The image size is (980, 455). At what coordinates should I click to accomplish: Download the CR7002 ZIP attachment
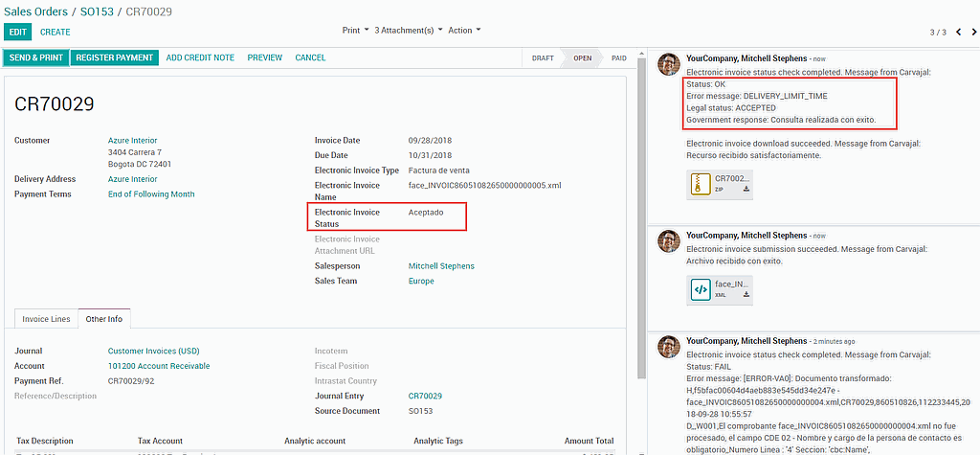click(x=746, y=190)
